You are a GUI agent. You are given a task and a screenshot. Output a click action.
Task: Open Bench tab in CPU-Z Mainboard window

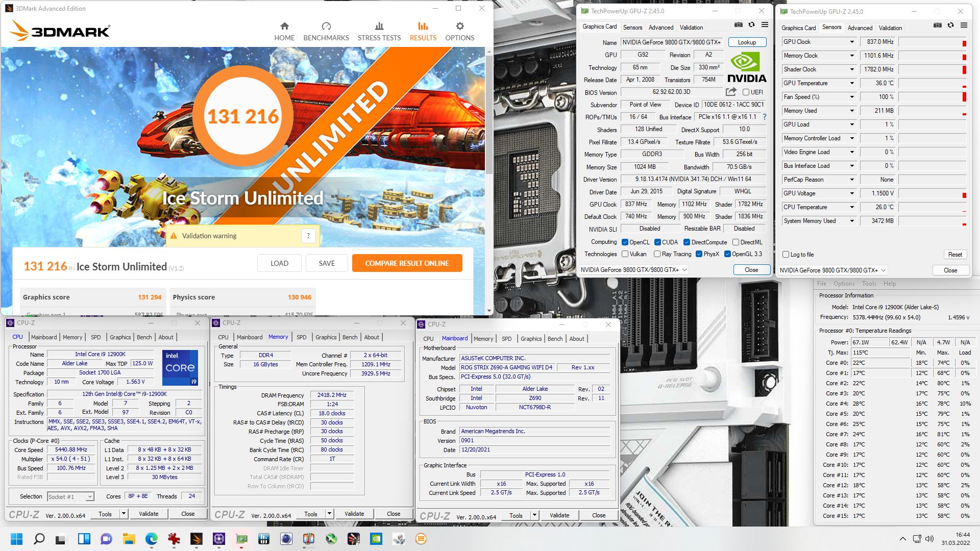pyautogui.click(x=555, y=339)
